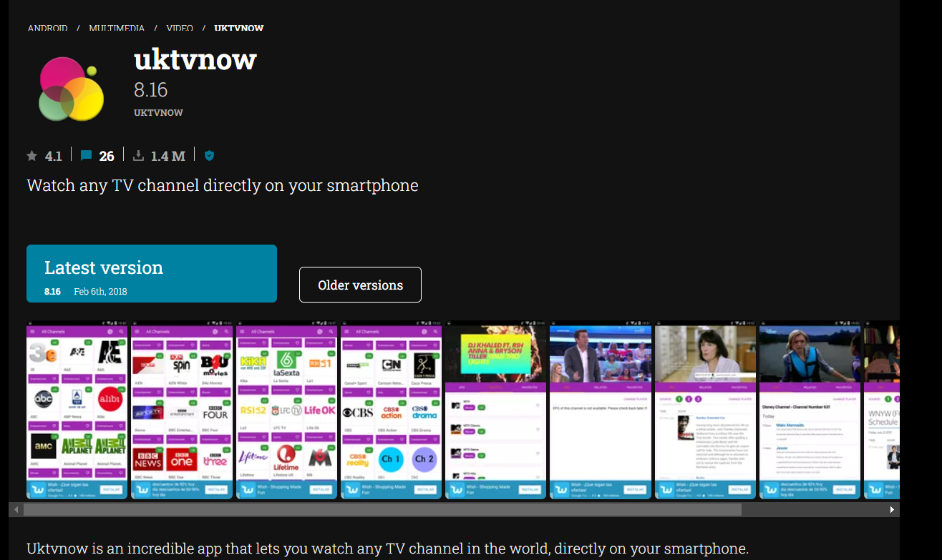Click the star rating icon
The height and width of the screenshot is (560, 942).
(x=32, y=155)
